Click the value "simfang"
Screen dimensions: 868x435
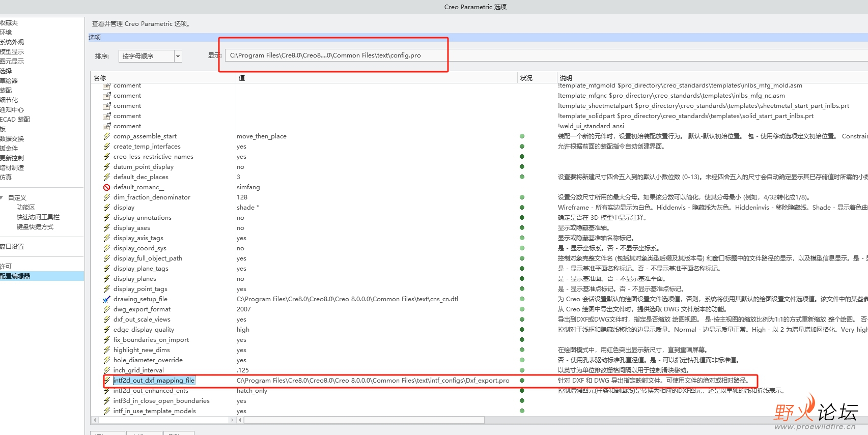tap(248, 187)
